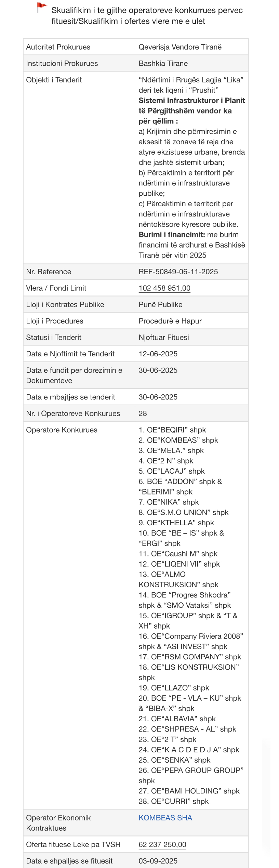
Task: Click the competing operators count 28
Action: pos(143,413)
